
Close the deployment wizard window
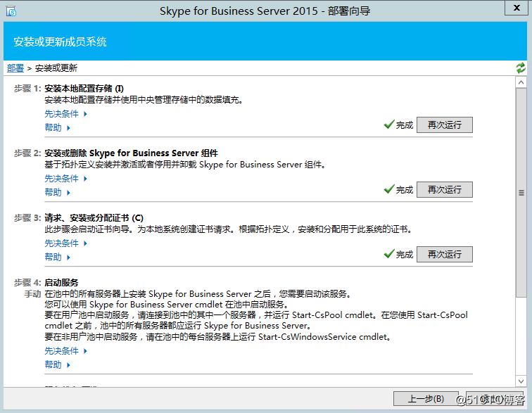click(x=517, y=8)
